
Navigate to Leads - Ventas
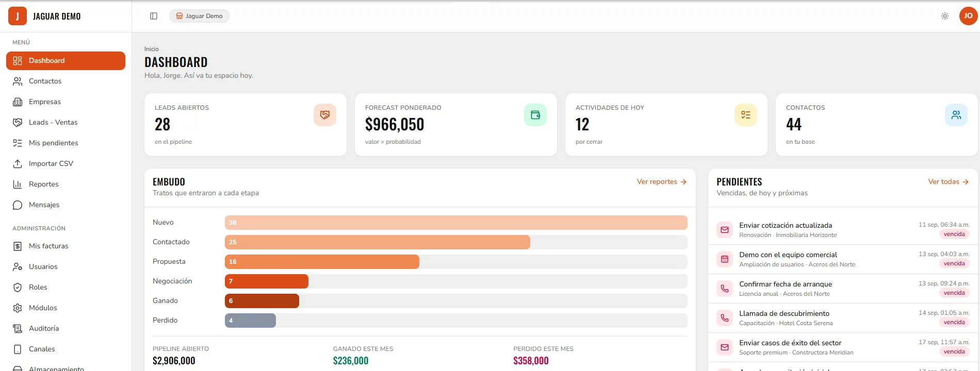point(66,123)
